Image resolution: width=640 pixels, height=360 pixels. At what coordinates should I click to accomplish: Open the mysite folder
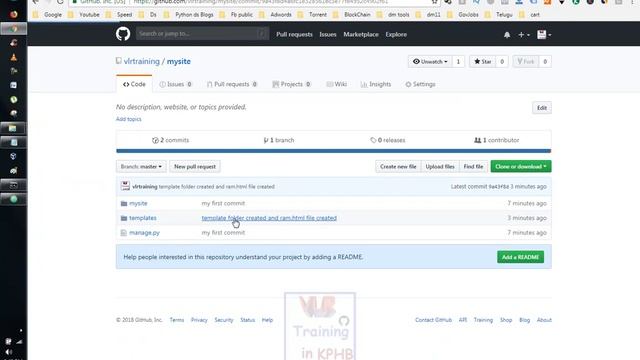[138, 203]
